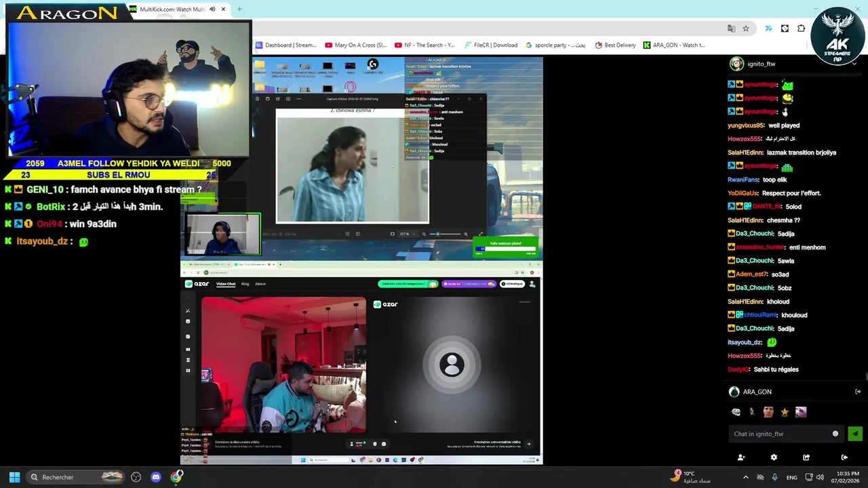The image size is (868, 488).
Task: Click the leave-chat arrow icon
Action: pos(844,457)
